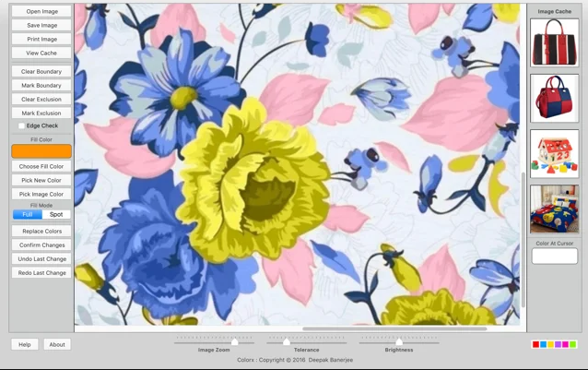The image size is (588, 370).
Task: Open the Help button
Action: pos(25,344)
